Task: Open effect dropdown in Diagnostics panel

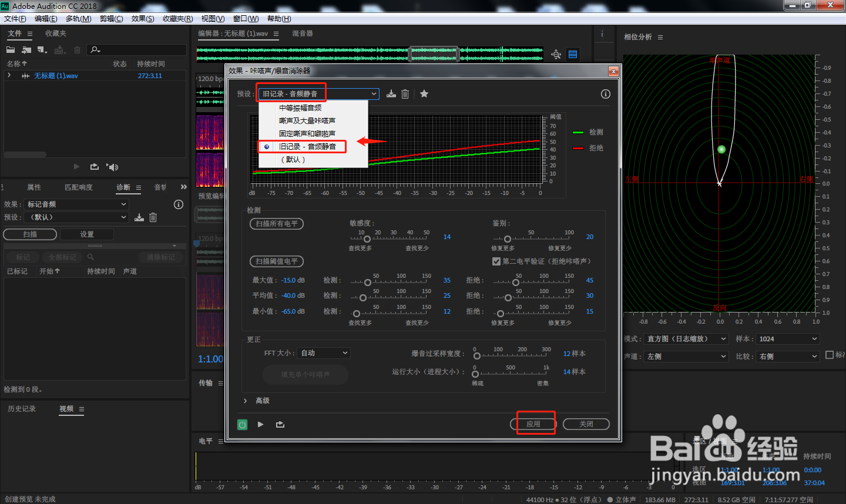Action: coord(76,204)
